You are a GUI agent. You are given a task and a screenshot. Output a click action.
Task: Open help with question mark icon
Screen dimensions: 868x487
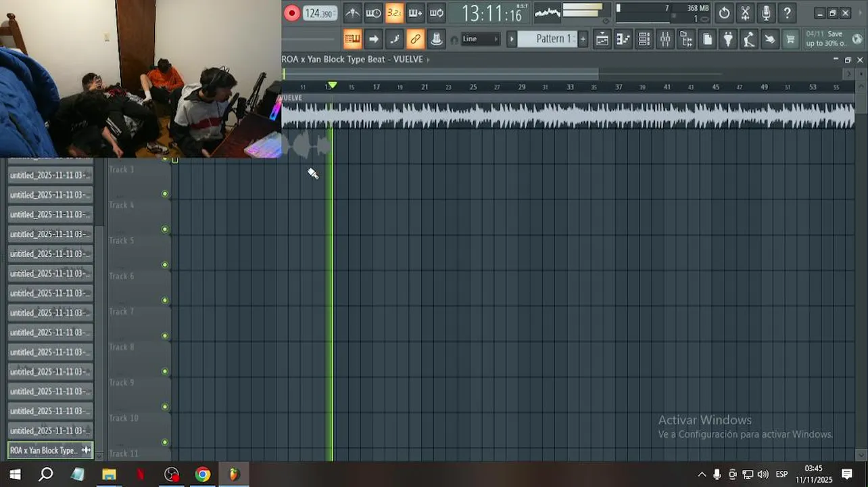tap(787, 13)
